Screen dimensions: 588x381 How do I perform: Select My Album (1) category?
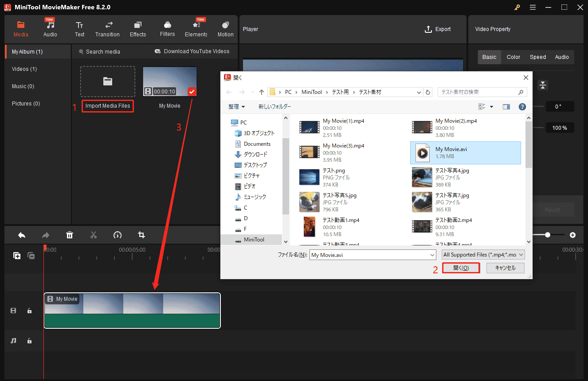[x=38, y=52]
